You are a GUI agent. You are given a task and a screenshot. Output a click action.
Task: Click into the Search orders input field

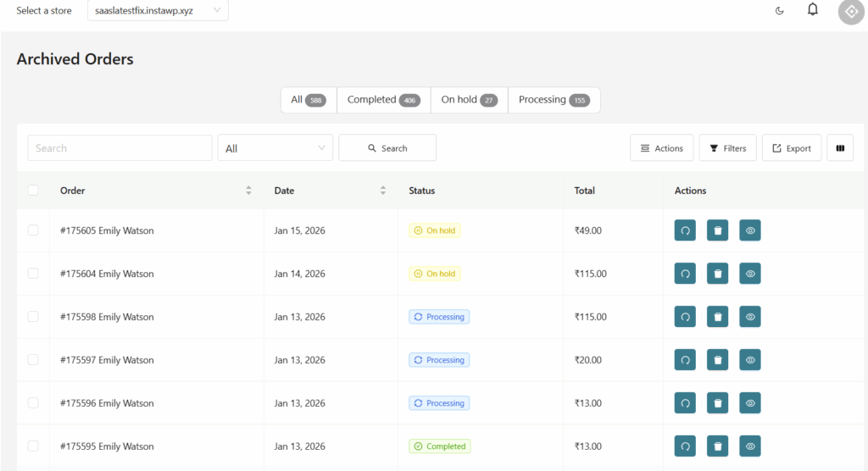(x=120, y=148)
